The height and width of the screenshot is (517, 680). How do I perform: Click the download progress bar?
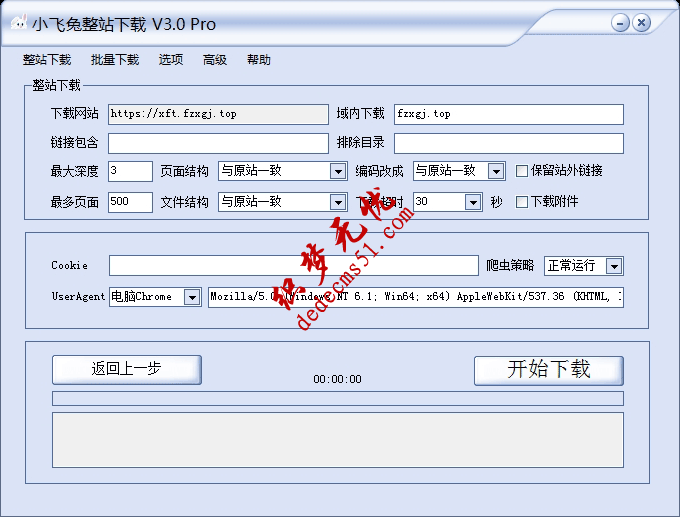click(x=338, y=398)
